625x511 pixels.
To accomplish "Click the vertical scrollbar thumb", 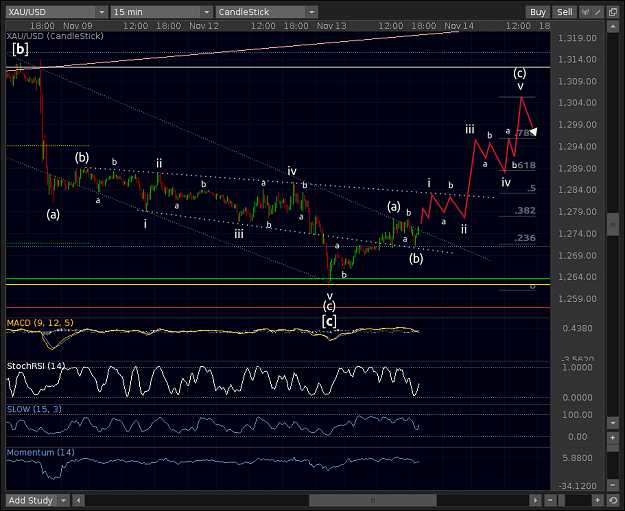I will pyautogui.click(x=613, y=225).
